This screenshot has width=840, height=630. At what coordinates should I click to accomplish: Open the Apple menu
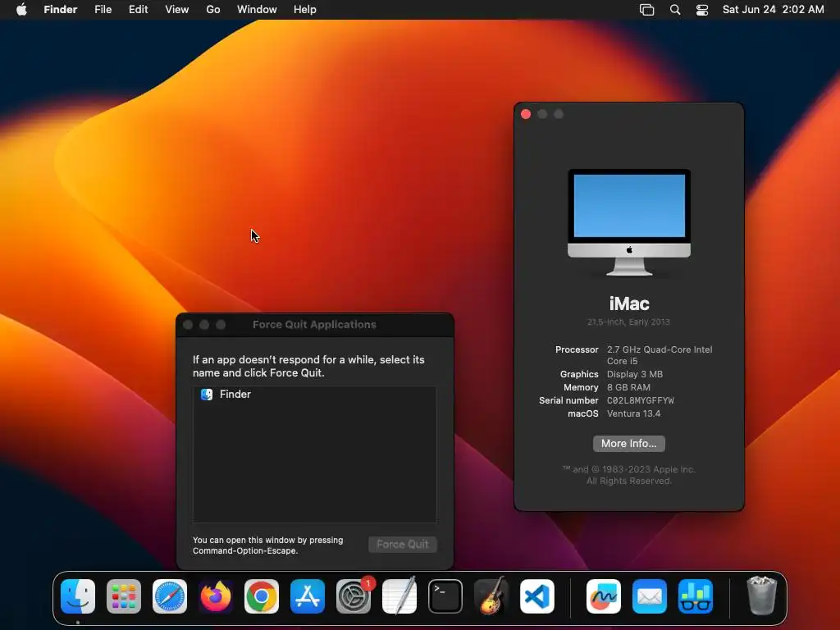pyautogui.click(x=21, y=10)
